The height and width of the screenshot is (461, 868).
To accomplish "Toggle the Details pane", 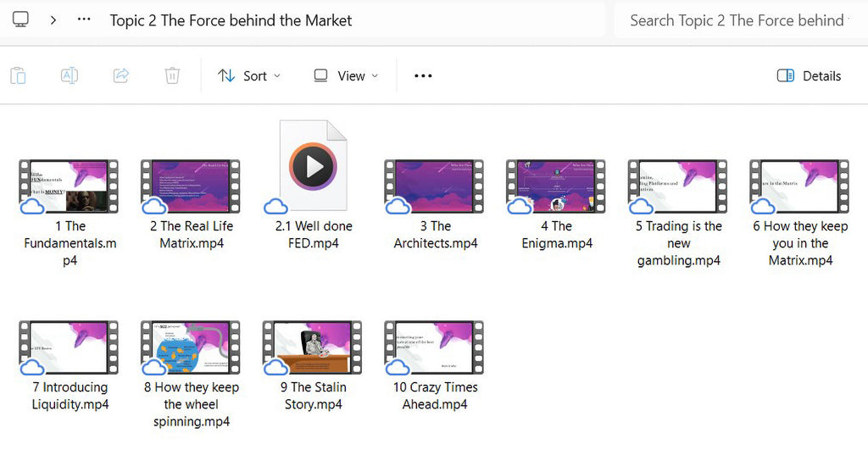I will click(809, 75).
